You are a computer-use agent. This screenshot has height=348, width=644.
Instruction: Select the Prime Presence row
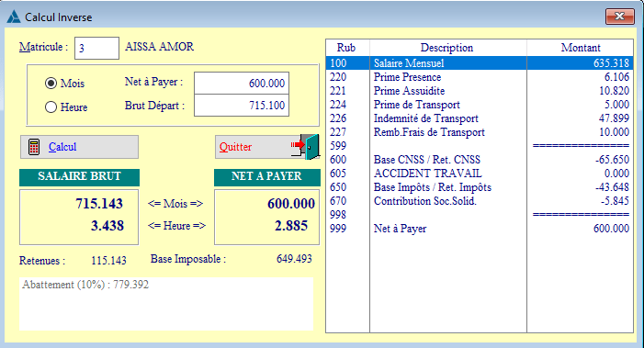(480, 77)
